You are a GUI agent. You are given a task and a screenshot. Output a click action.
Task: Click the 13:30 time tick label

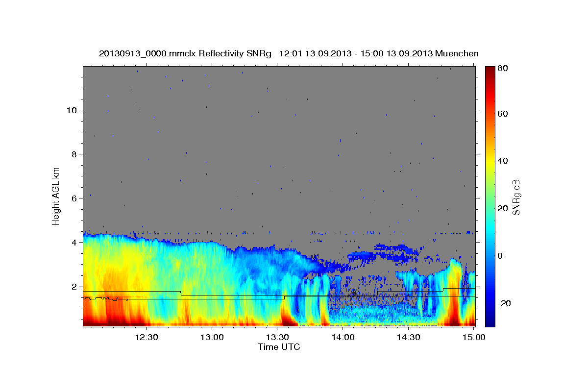[277, 337]
